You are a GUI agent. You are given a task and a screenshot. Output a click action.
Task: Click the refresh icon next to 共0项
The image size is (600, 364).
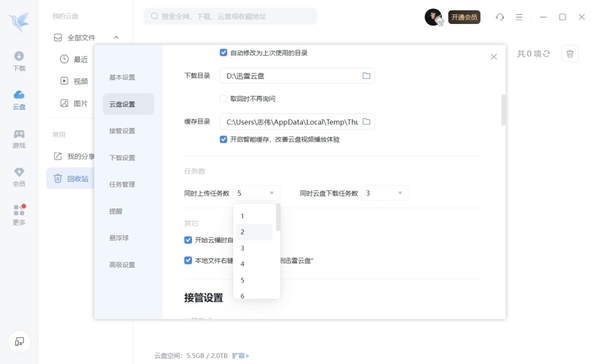point(546,54)
